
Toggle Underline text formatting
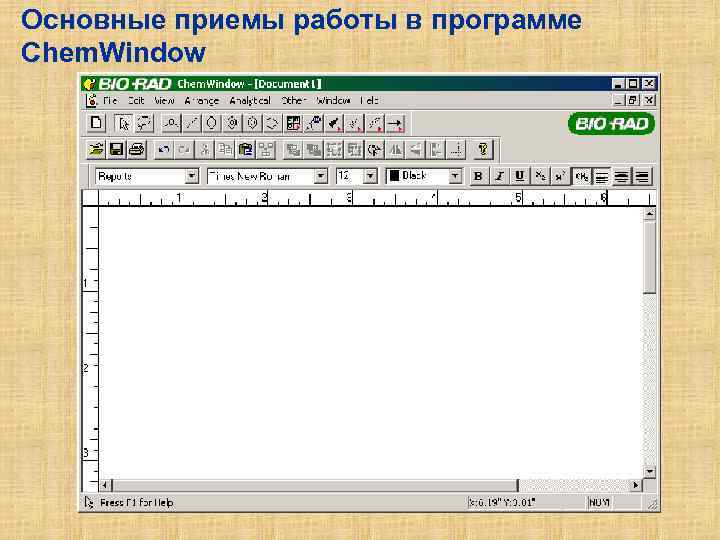[x=520, y=176]
